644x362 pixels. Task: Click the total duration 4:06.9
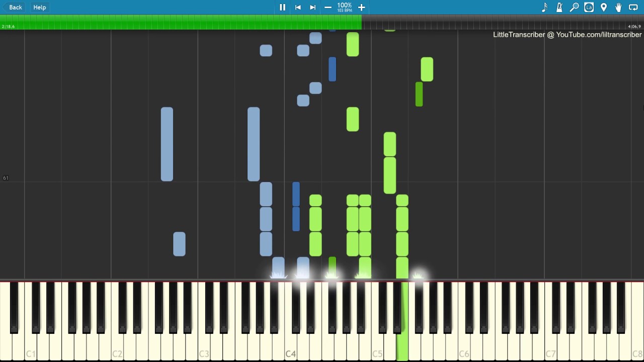634,26
